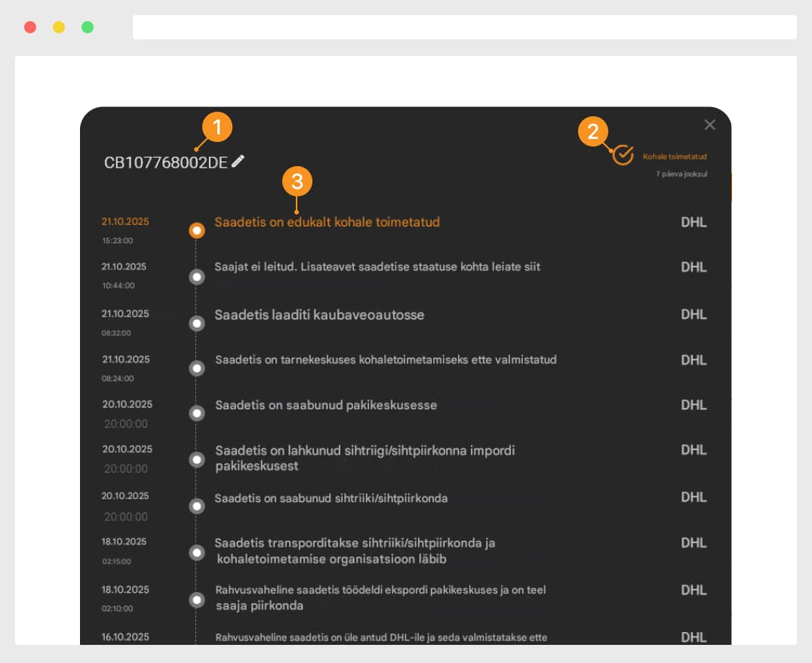Select timeline marker for "Saajat ei leitud" event
The image size is (812, 663).
pos(197,277)
